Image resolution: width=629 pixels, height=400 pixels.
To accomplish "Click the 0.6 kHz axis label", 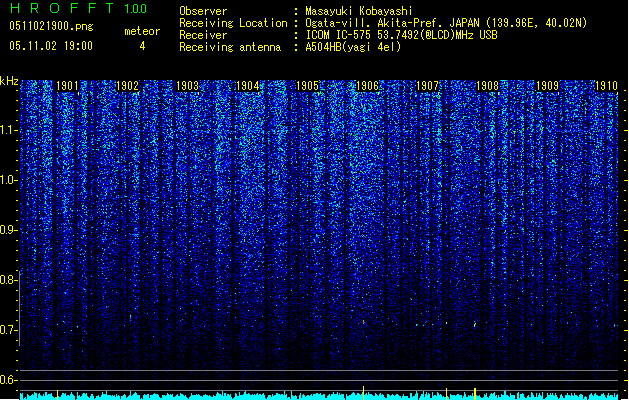I will pos(8,380).
